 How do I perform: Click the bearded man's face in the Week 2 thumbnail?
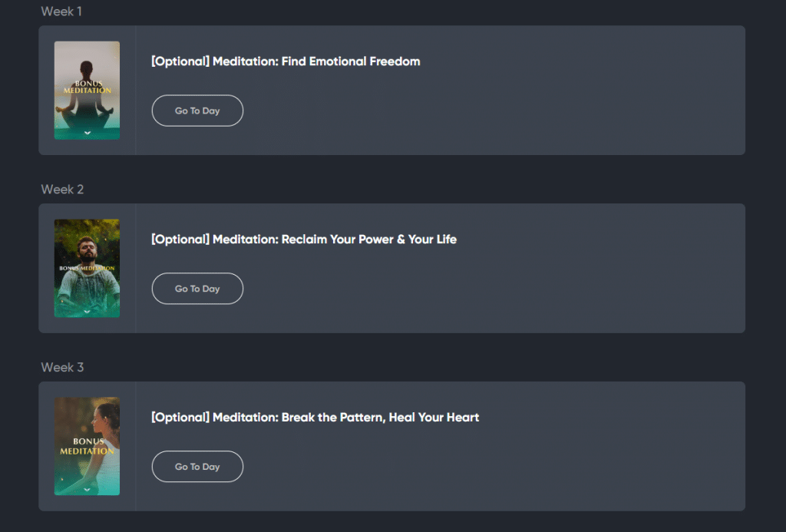88,247
